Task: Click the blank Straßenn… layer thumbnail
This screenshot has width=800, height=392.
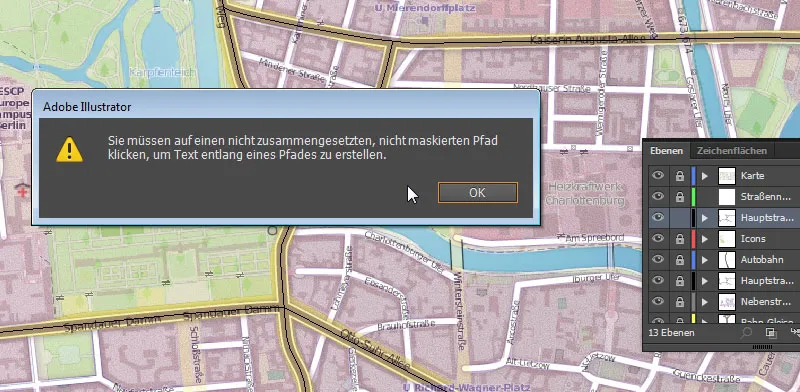Action: tap(727, 197)
